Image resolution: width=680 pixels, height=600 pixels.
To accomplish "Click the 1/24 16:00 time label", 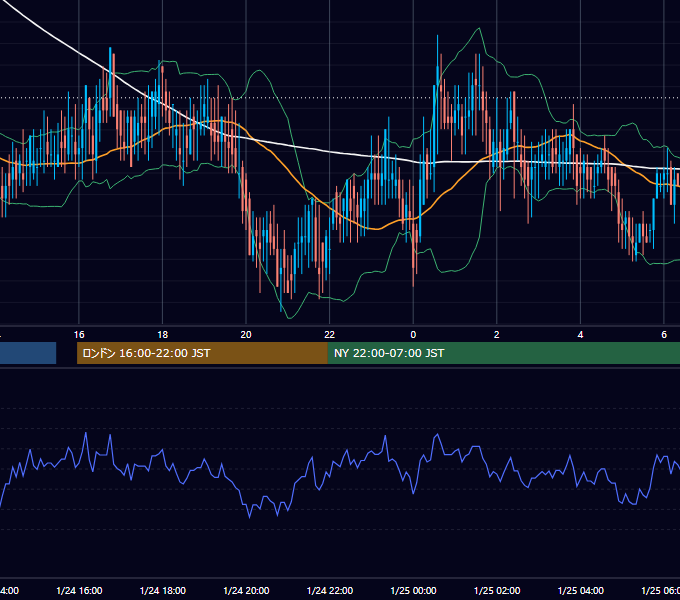I will click(x=79, y=591).
